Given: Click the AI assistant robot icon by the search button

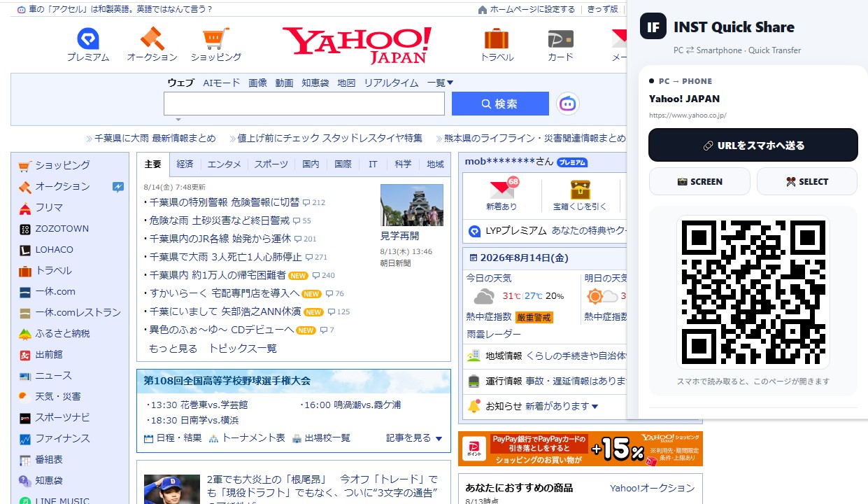Looking at the screenshot, I should point(568,104).
